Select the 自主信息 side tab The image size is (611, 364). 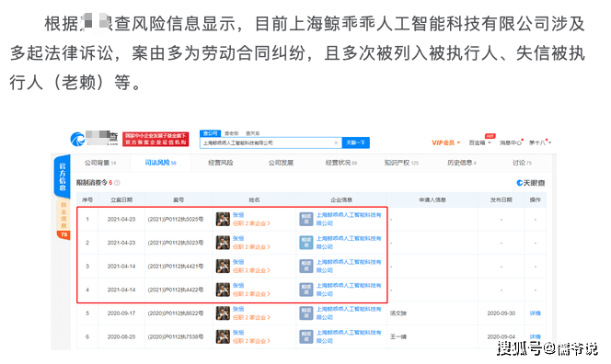[x=63, y=214]
